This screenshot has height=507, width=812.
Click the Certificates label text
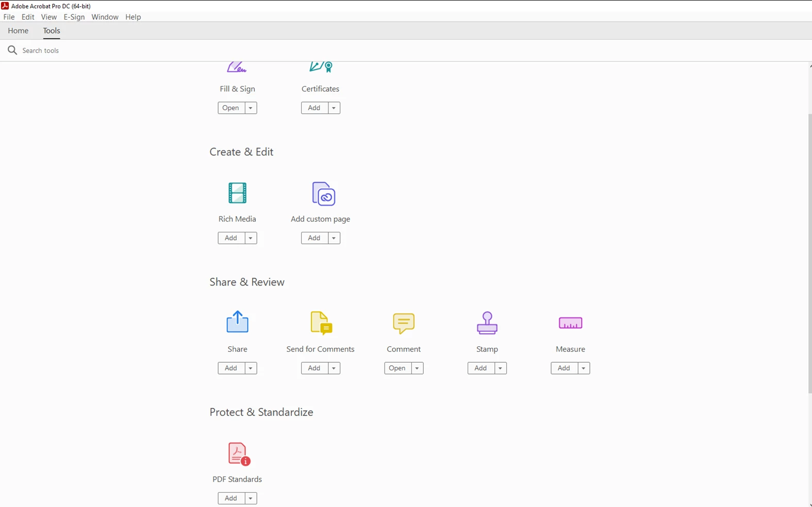(321, 89)
